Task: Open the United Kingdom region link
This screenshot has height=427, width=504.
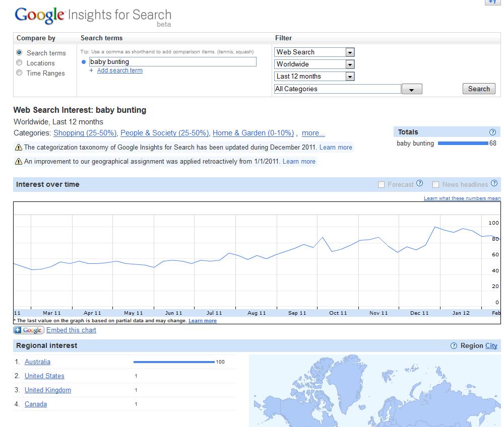Action: (x=48, y=390)
